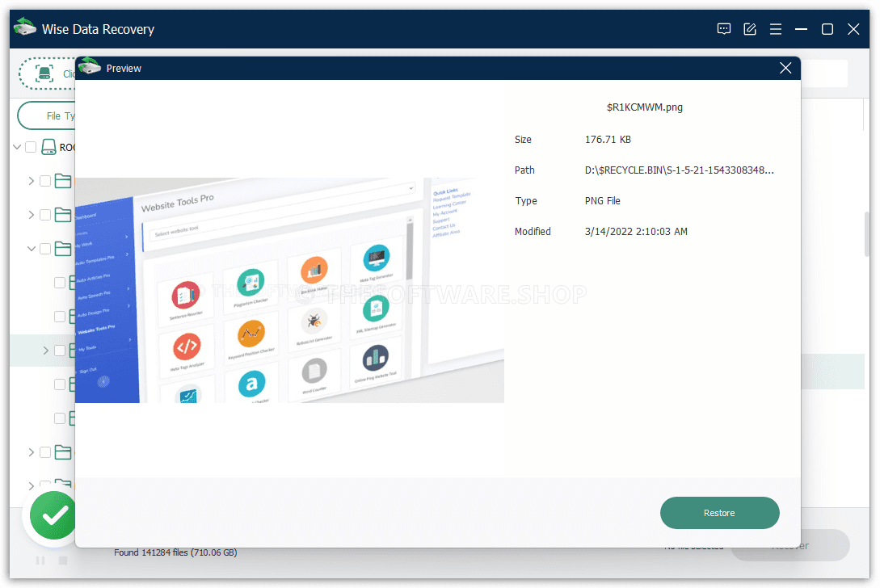Collapse the expanded third folder under ROOT

coord(32,249)
